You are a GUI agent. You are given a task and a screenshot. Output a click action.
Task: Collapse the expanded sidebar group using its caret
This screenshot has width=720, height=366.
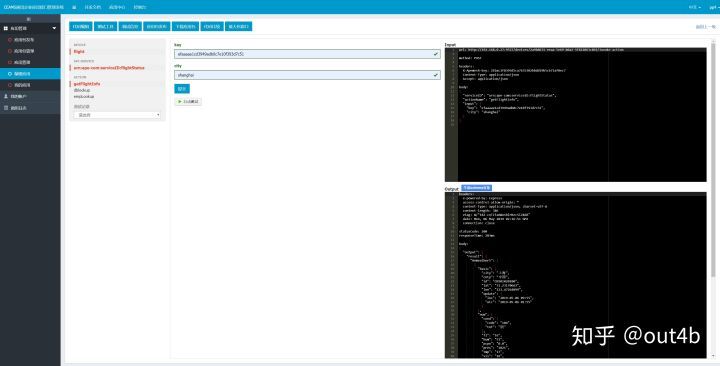point(54,28)
